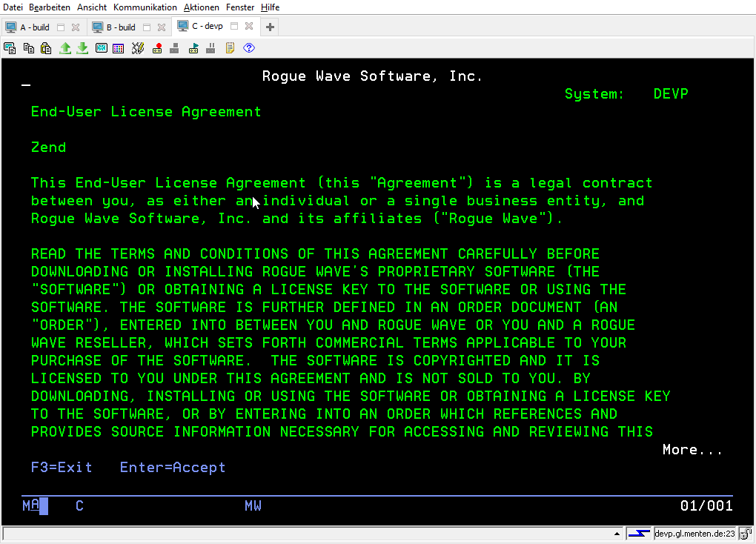Click the F3=Exit text on terminal

(x=62, y=468)
